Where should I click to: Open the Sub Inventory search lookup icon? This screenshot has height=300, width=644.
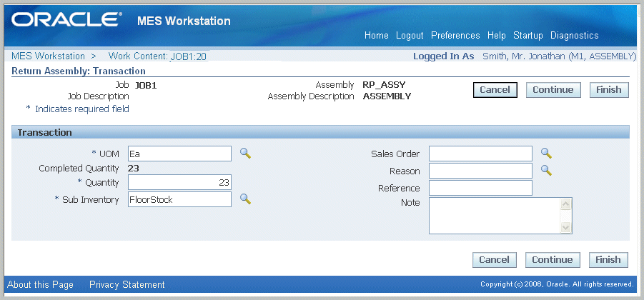click(246, 199)
